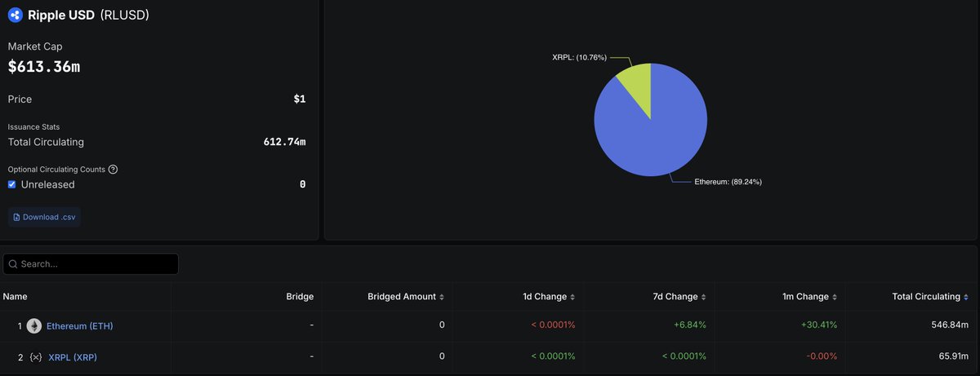Open the XRPL (XRP) link
Image resolution: width=980 pixels, height=376 pixels.
pyautogui.click(x=73, y=357)
